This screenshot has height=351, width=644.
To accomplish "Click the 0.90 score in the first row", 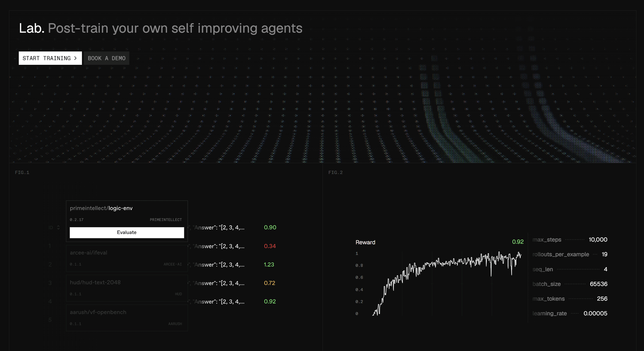I will pos(270,227).
